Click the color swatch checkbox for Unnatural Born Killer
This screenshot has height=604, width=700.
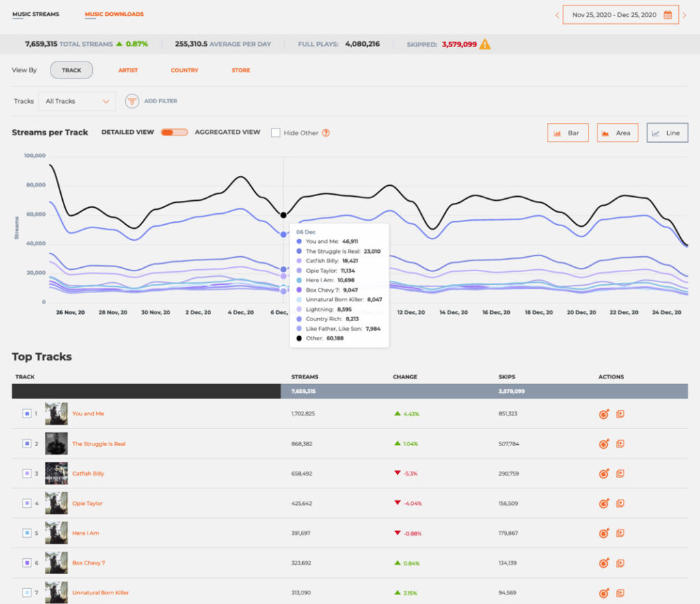(27, 592)
